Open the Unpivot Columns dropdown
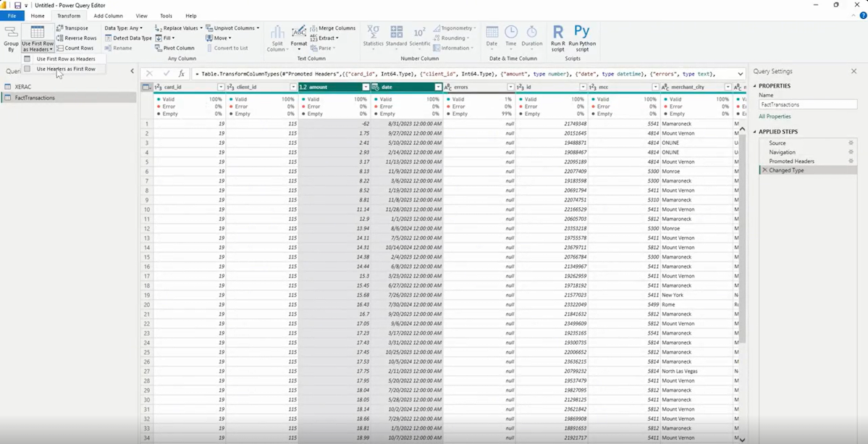 coord(232,28)
